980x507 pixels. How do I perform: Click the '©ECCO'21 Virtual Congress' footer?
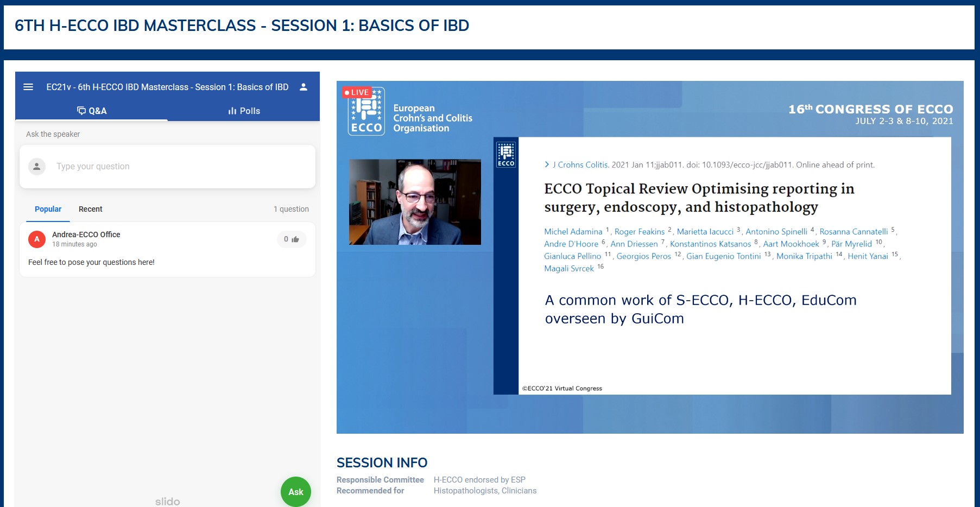[x=562, y=389]
